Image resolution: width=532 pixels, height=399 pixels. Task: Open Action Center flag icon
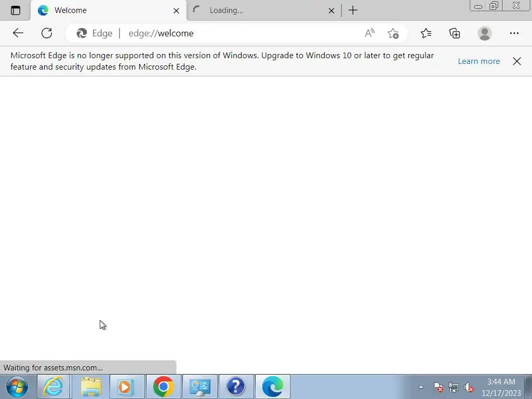[438, 387]
